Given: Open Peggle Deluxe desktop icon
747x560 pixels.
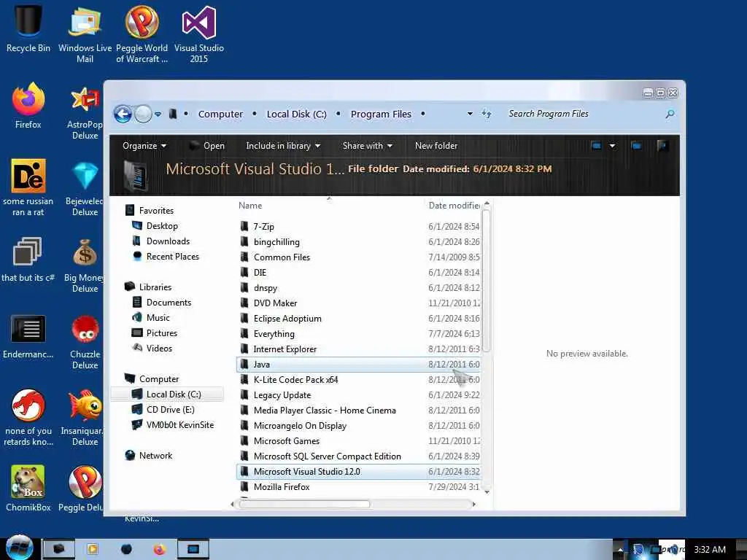Looking at the screenshot, I should click(x=81, y=488).
